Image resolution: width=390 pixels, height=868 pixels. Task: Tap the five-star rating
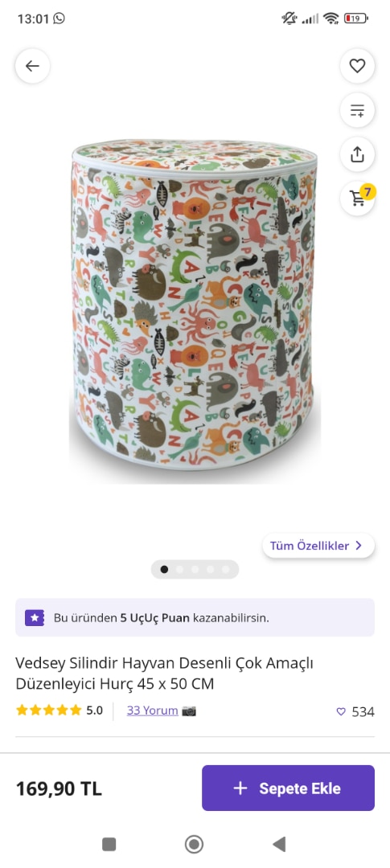(49, 710)
